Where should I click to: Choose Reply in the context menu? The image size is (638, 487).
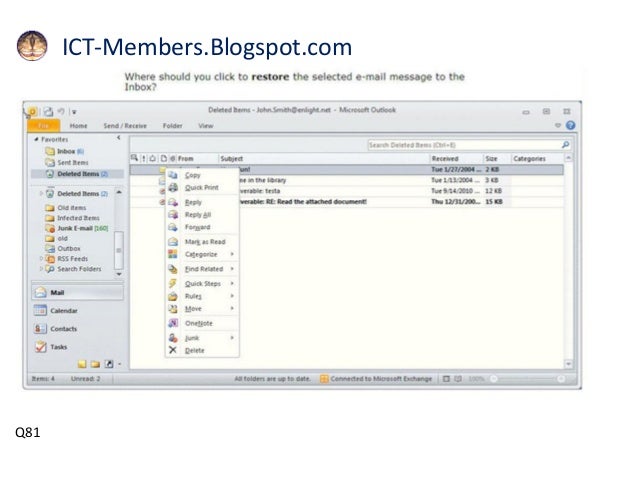point(202,202)
